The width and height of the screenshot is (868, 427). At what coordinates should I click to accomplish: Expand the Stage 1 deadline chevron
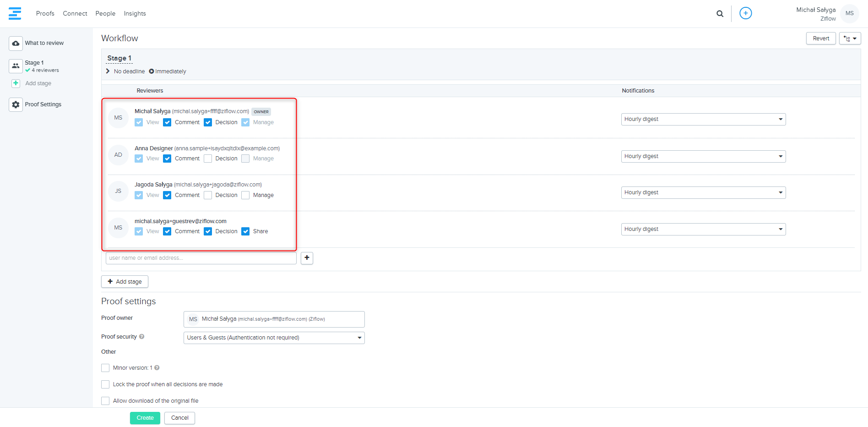tap(108, 71)
